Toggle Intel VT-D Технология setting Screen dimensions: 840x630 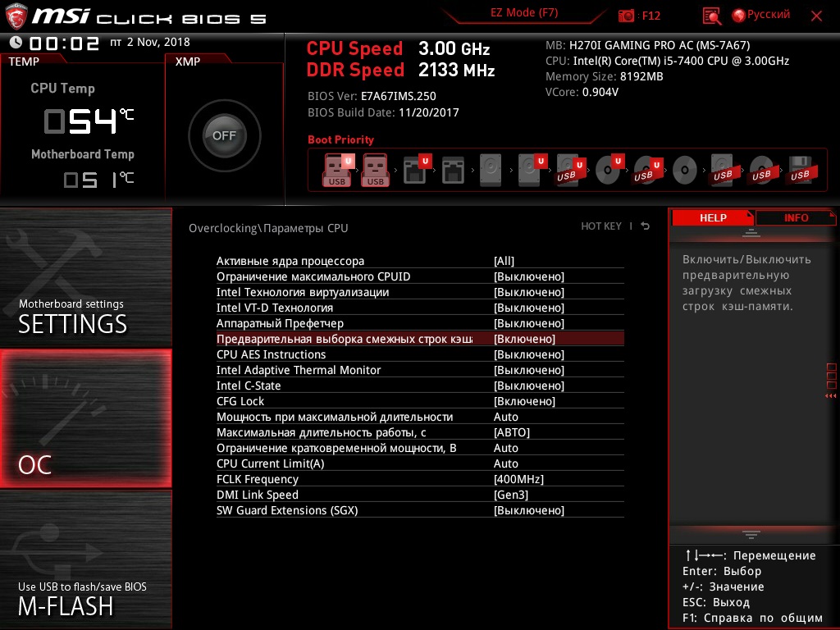(x=420, y=308)
